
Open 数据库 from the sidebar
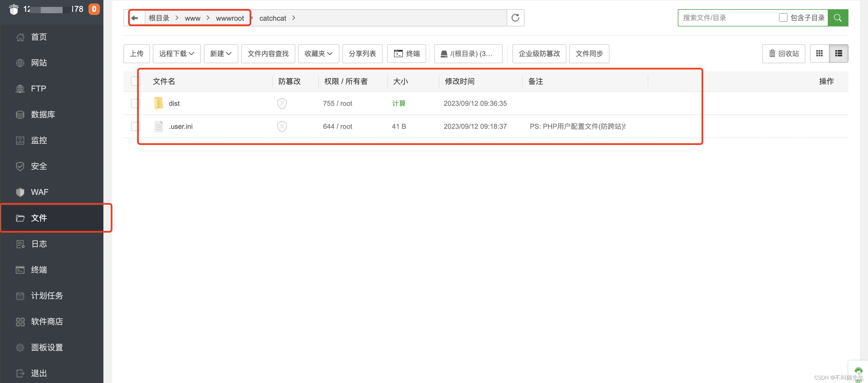pos(51,114)
